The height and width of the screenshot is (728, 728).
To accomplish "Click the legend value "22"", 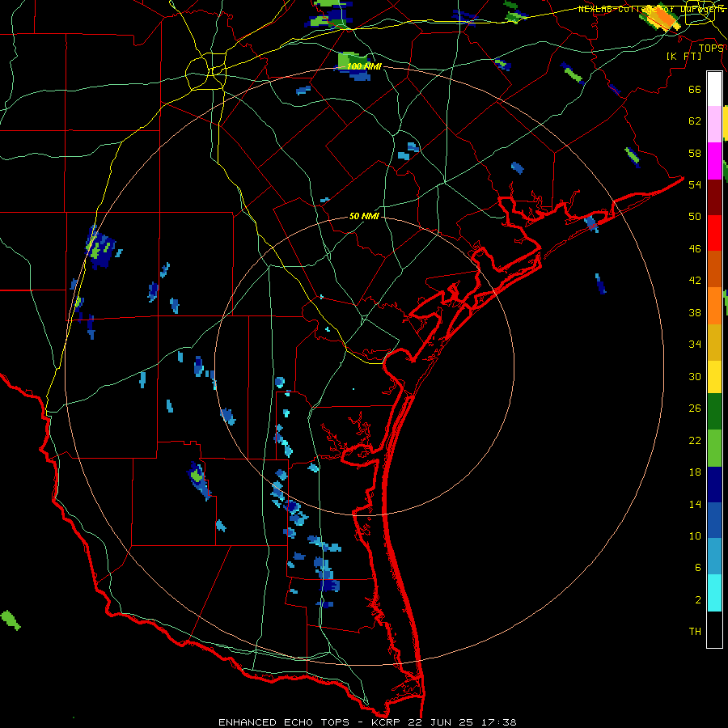I will 695,441.
